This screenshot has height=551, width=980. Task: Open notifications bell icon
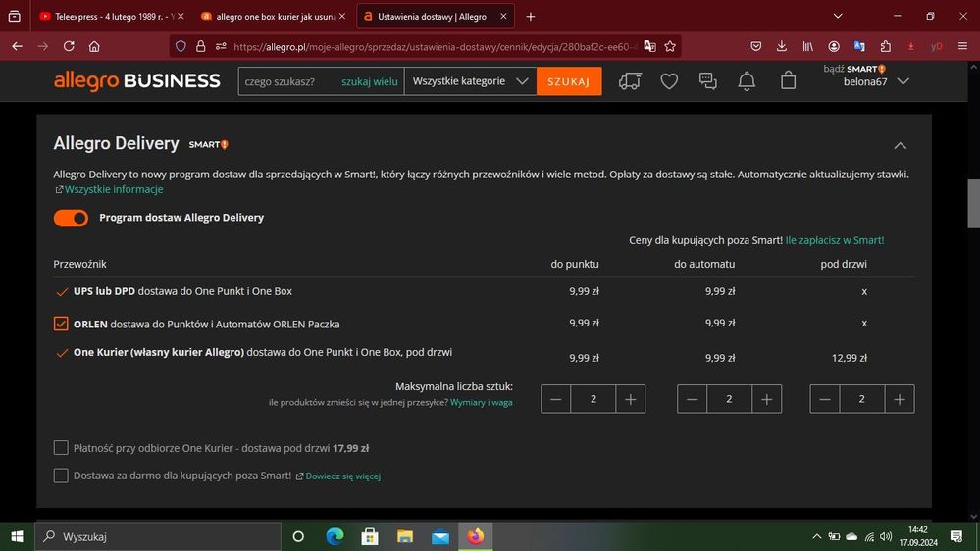click(x=748, y=81)
